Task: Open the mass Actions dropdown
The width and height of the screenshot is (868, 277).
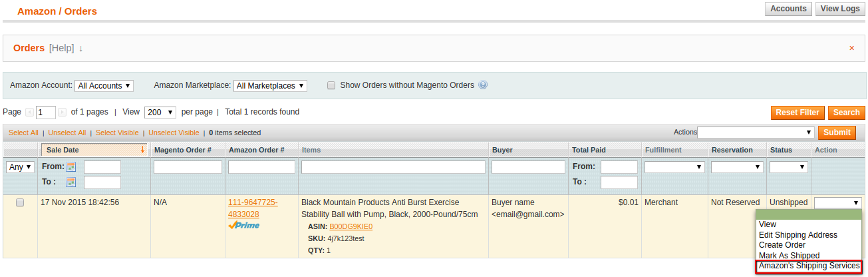Action: [756, 133]
